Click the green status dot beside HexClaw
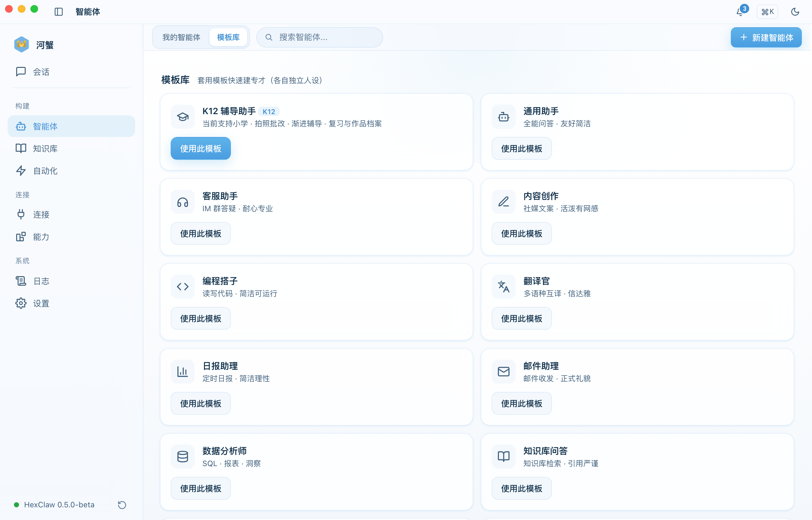This screenshot has width=812, height=520. pyautogui.click(x=16, y=505)
